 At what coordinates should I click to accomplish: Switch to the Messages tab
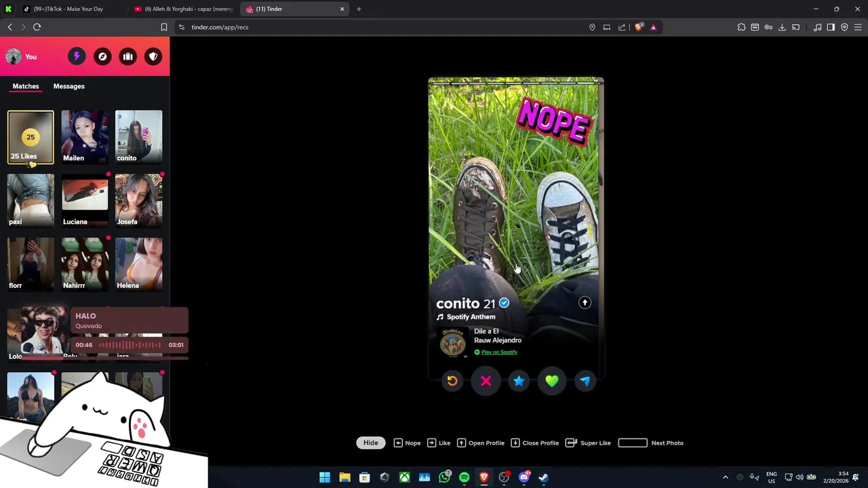point(69,86)
